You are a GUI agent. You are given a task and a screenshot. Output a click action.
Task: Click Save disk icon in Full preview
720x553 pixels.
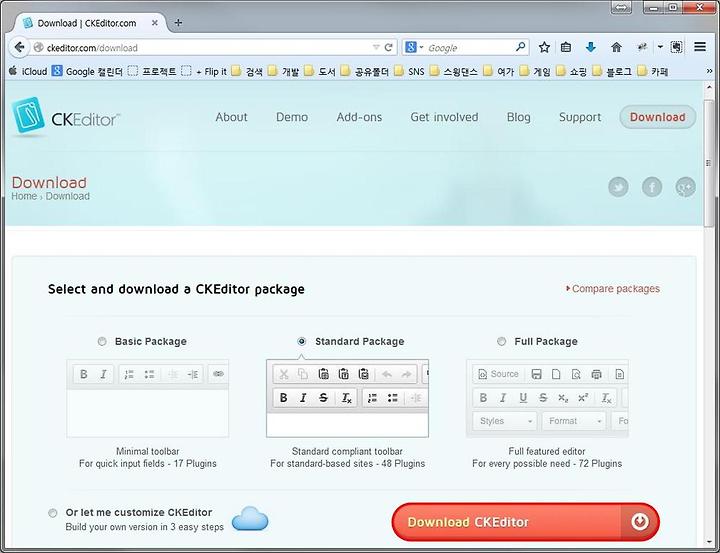[x=536, y=374]
